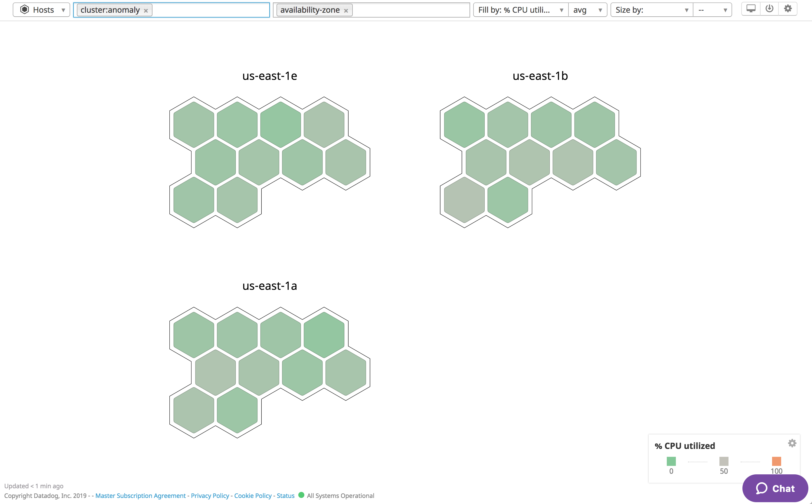Click the Cookie Policy link

(253, 496)
